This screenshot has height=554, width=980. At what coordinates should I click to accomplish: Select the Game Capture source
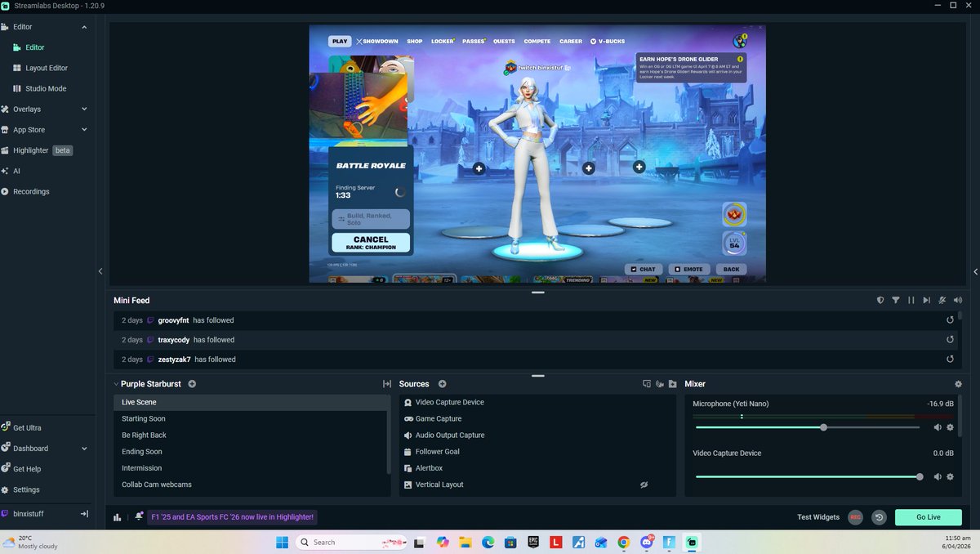(537, 418)
